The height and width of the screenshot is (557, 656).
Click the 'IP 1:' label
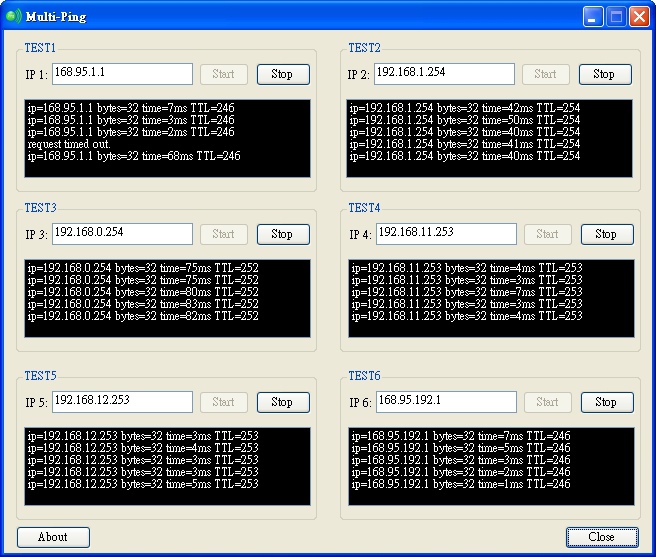coord(37,75)
